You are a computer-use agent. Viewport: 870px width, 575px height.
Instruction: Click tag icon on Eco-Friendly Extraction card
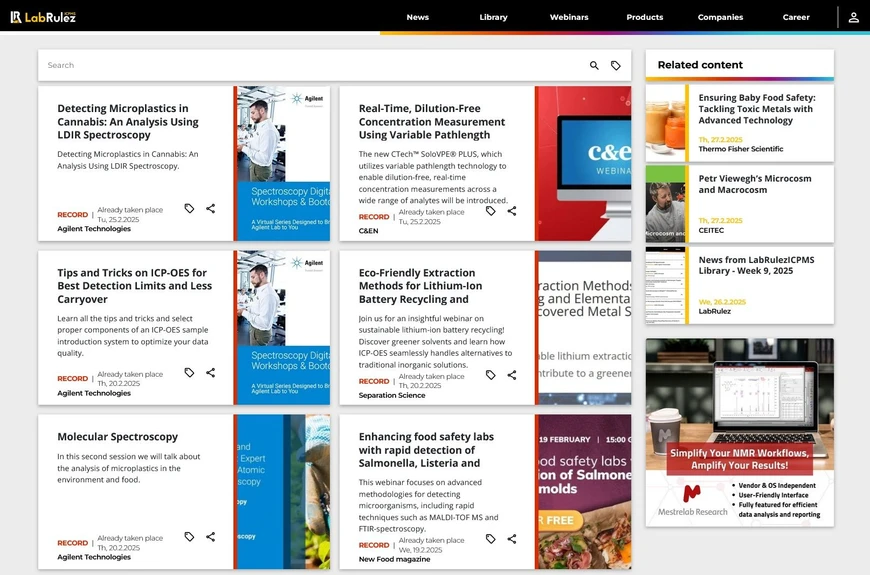490,375
